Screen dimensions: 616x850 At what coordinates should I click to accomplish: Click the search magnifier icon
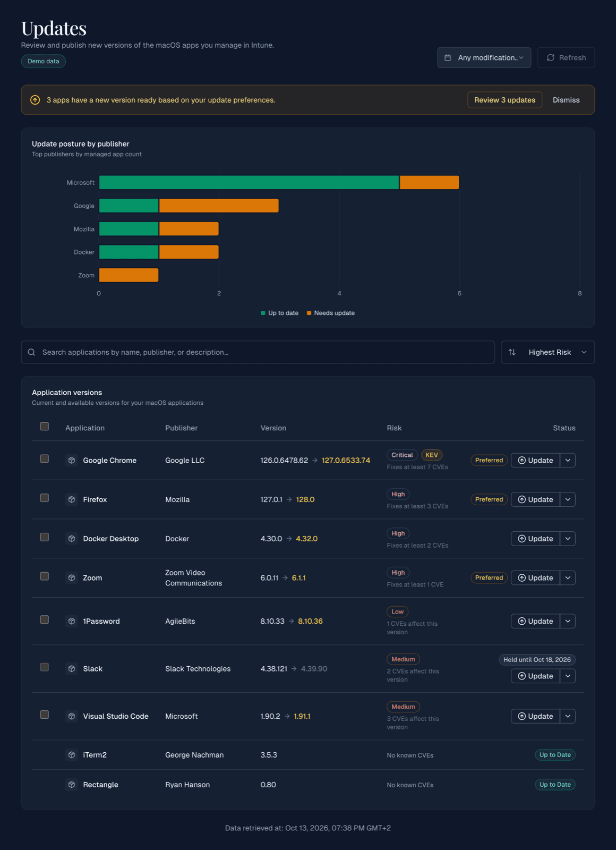31,352
